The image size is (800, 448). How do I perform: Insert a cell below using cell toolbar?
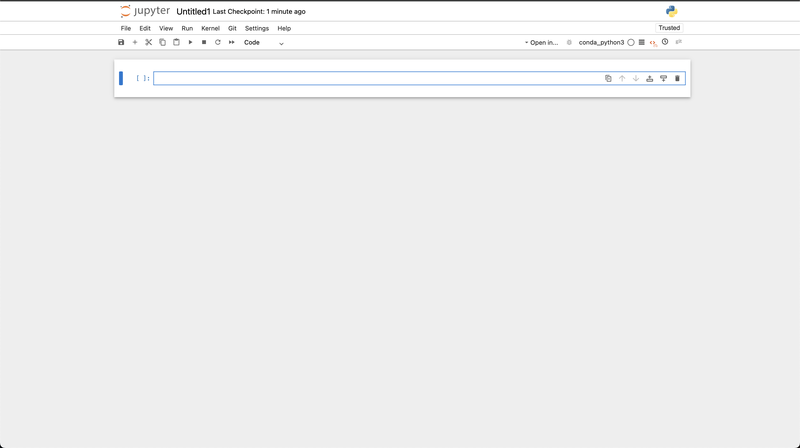pos(663,79)
